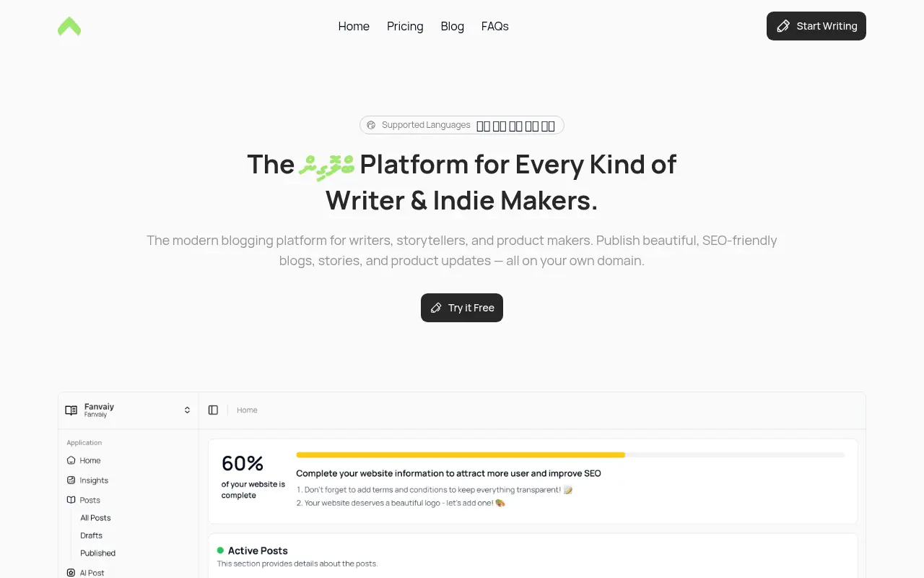Click the globe icon beside Supported Languages
The height and width of the screenshot is (578, 924).
coord(371,125)
